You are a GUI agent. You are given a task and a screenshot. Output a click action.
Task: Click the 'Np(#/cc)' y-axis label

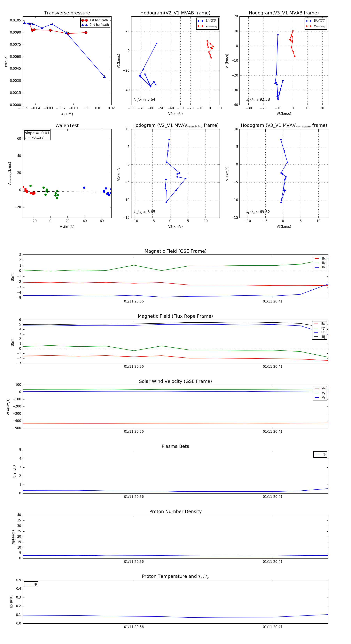pyautogui.click(x=13, y=537)
